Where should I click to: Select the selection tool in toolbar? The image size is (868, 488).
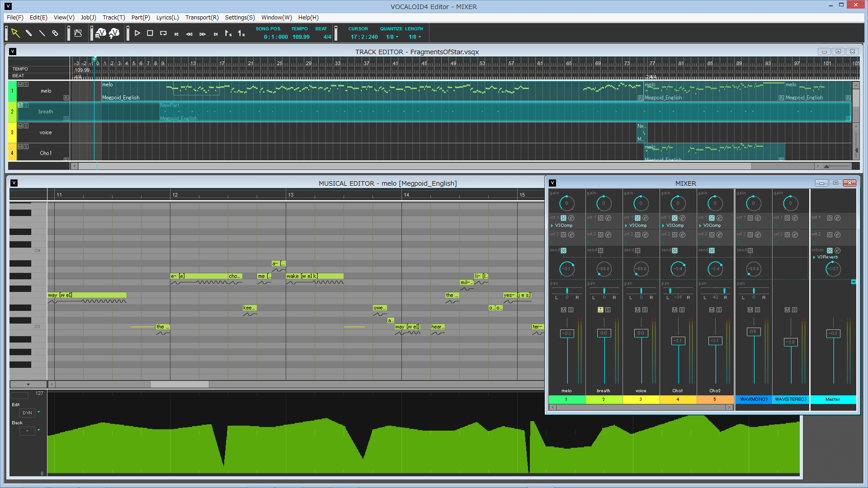(x=15, y=34)
